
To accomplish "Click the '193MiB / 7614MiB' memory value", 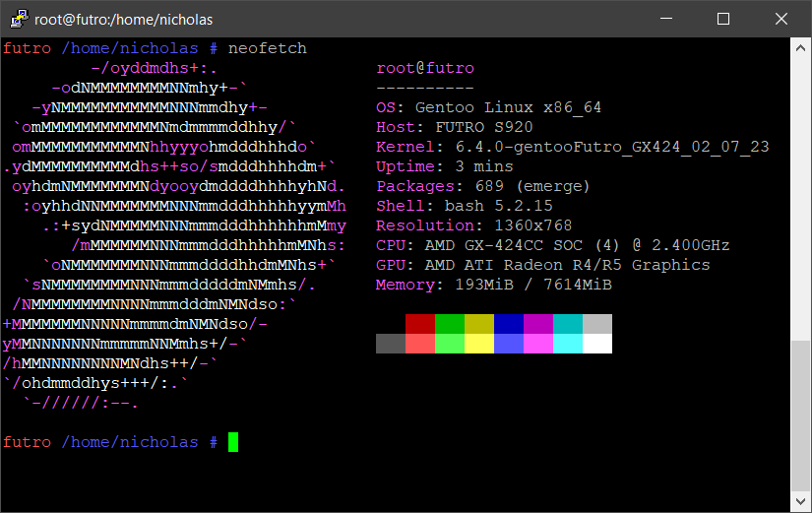I will point(532,285).
